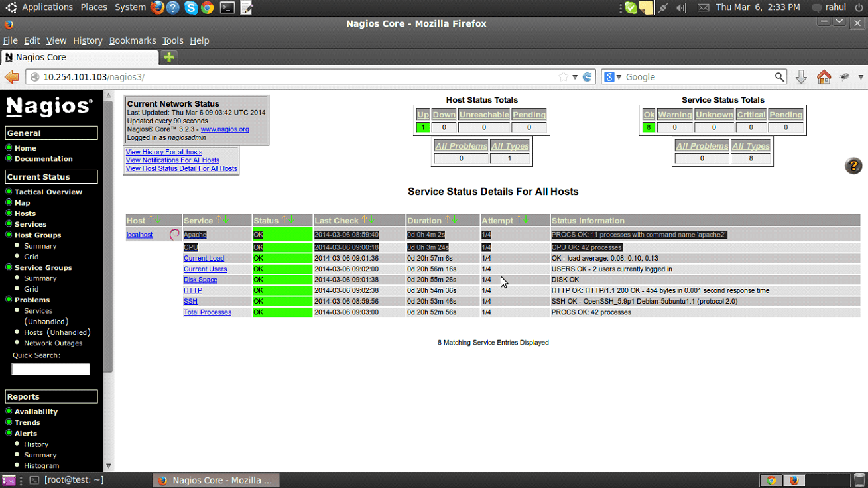Launch Firefox from the top panel launcher

coord(157,7)
